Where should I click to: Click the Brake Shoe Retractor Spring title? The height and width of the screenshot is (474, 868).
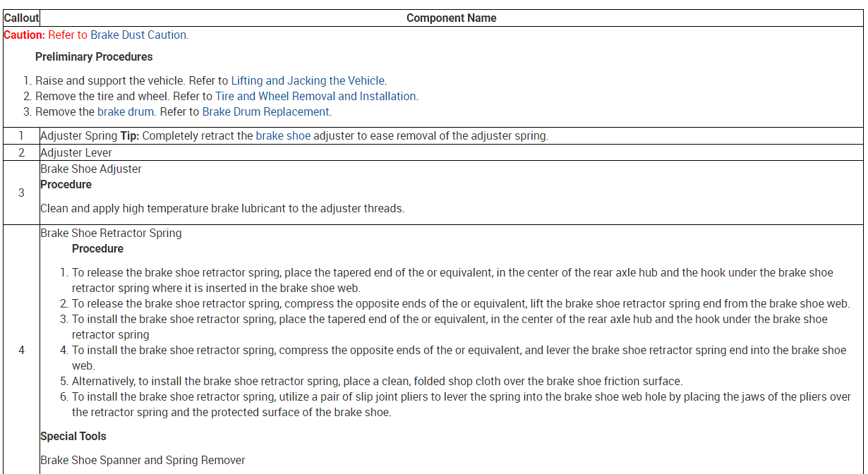(x=111, y=233)
